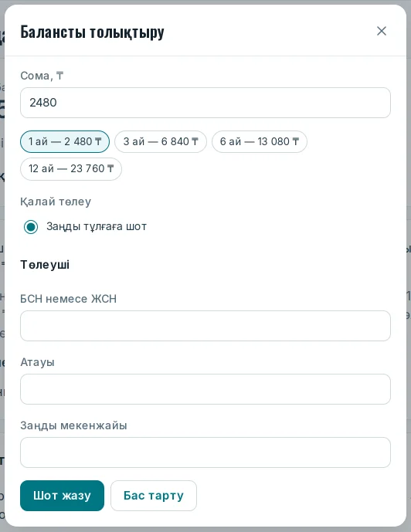Click the Заңды тұлғаға шот label text

[x=97, y=227]
